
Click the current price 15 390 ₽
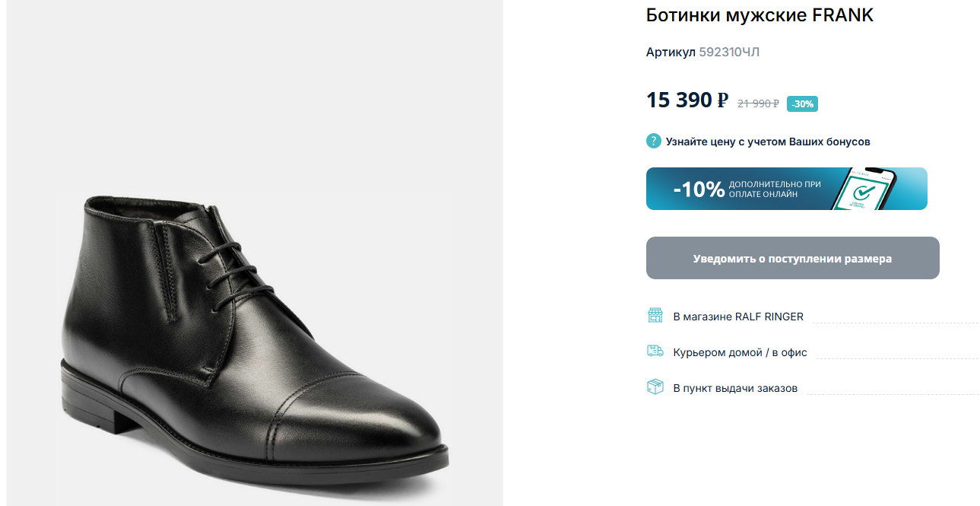click(687, 100)
